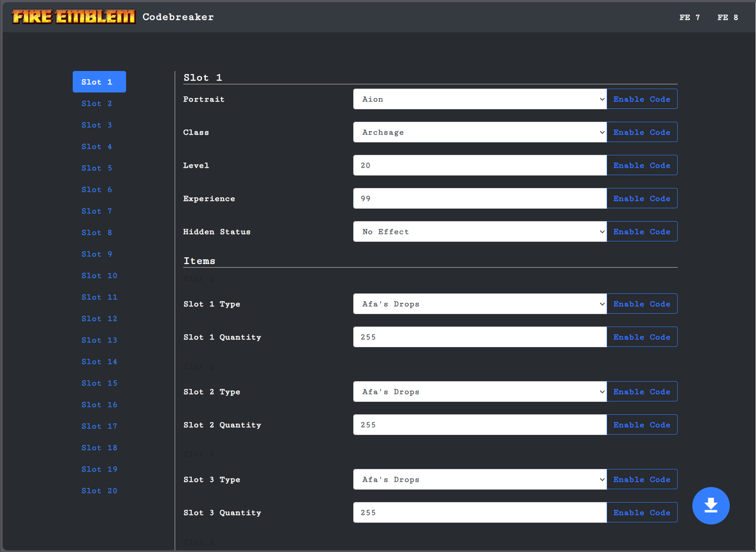The height and width of the screenshot is (552, 756).
Task: Expand the Slot 3 Type dropdown
Action: click(479, 479)
